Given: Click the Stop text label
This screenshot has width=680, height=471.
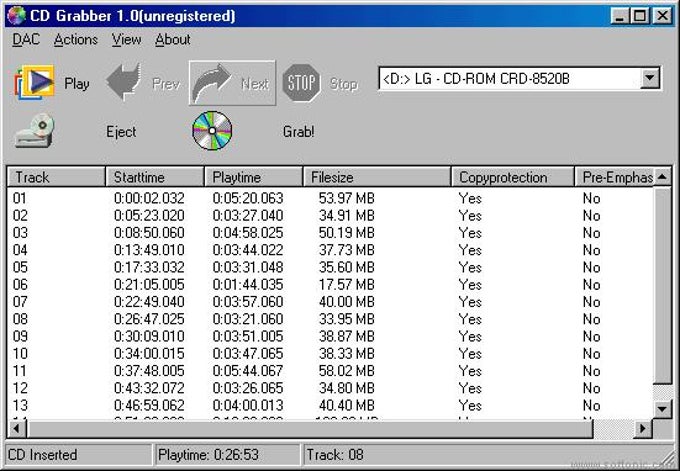Looking at the screenshot, I should click(343, 84).
